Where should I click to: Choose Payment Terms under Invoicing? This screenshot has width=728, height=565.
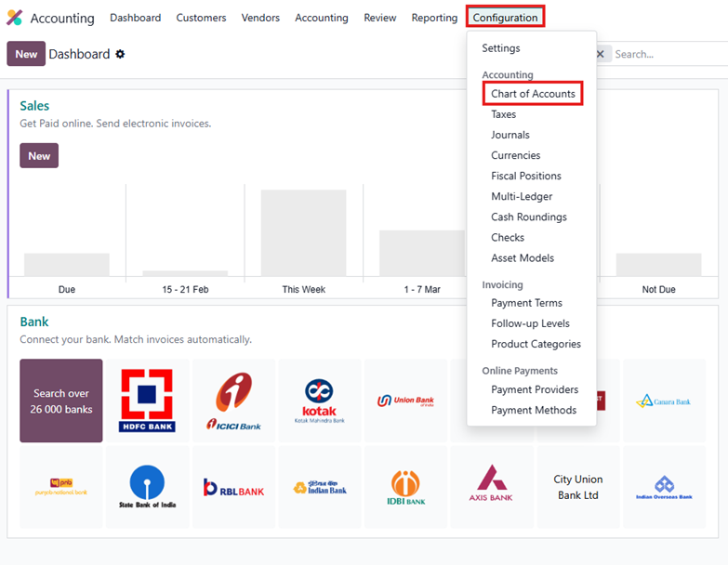pyautogui.click(x=526, y=303)
